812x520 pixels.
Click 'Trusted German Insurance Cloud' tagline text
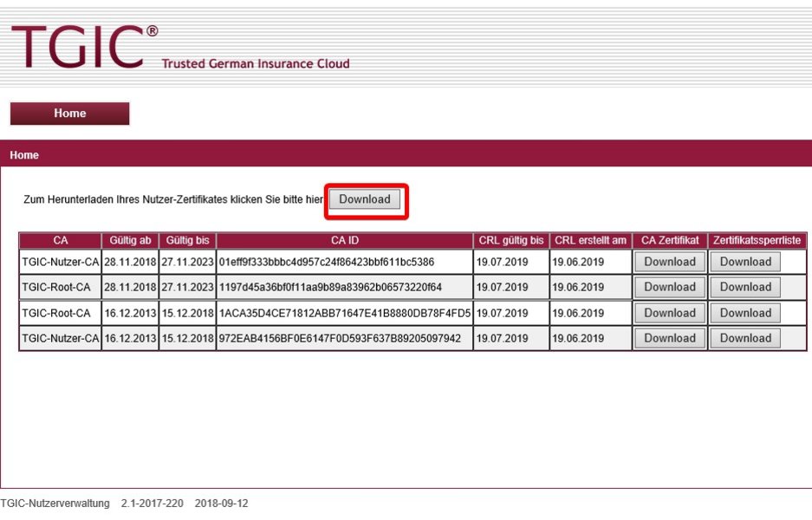click(256, 64)
